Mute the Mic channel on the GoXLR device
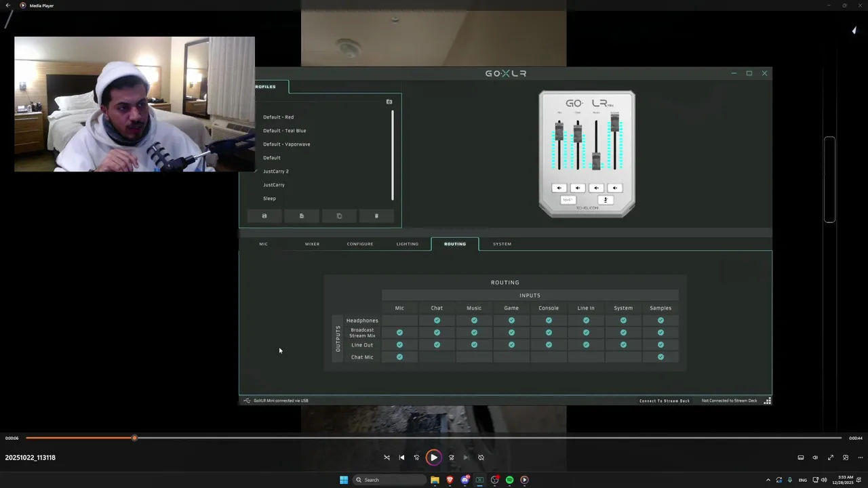868x488 pixels. coord(559,188)
